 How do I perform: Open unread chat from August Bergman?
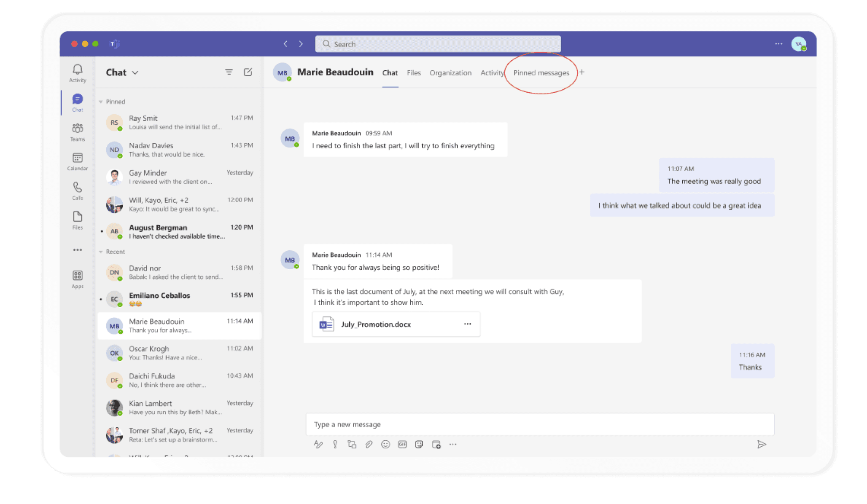[x=179, y=231]
